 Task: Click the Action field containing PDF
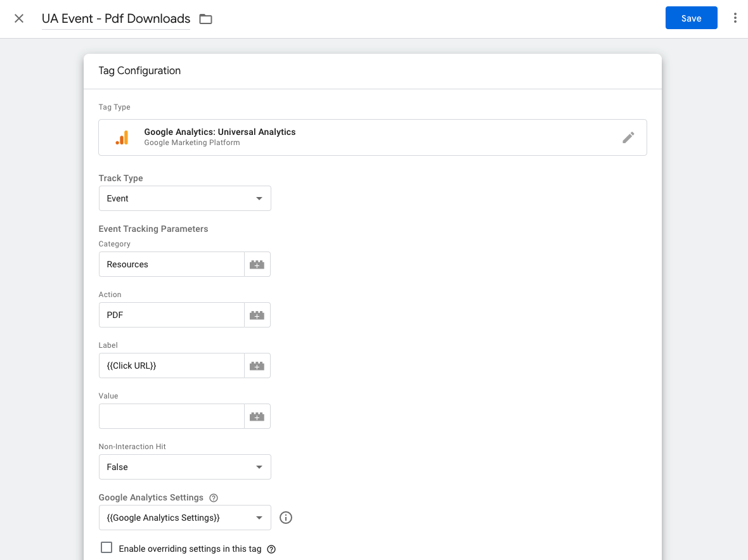point(172,315)
